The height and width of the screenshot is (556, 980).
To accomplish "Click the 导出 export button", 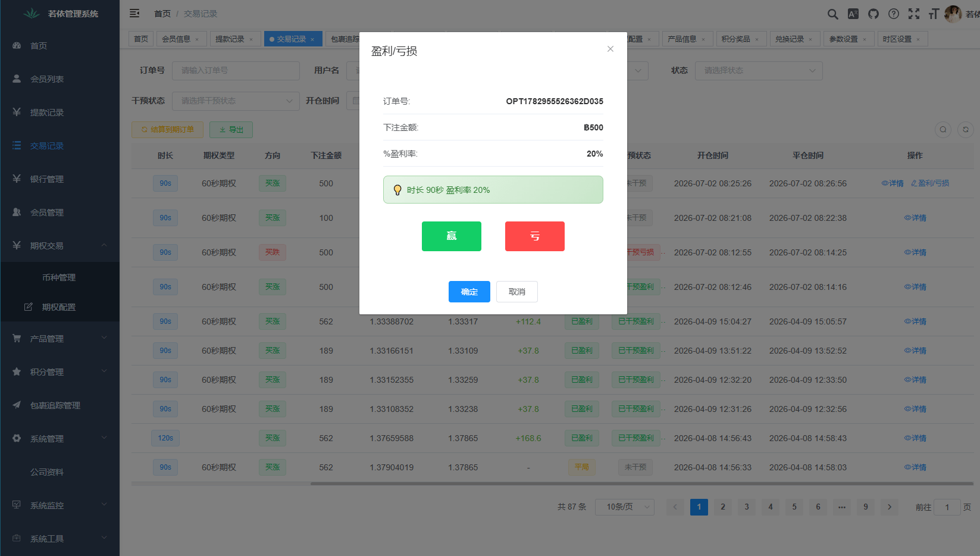I will [x=231, y=129].
